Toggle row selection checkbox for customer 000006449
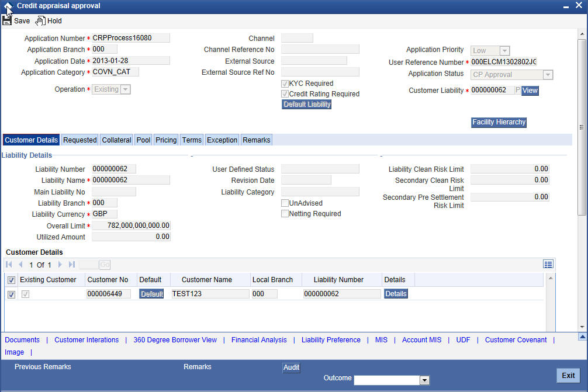Screen dimensions: 588x392 [11, 294]
